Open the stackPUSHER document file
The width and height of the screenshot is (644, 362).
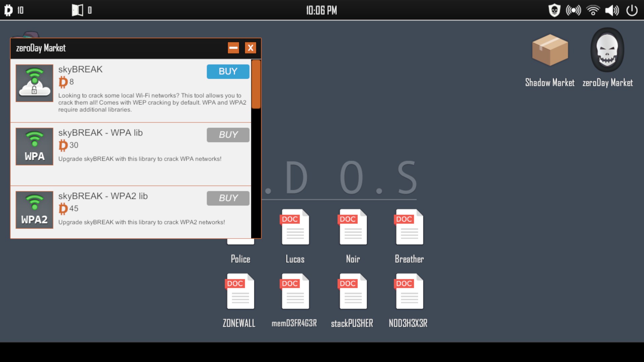pos(353,292)
